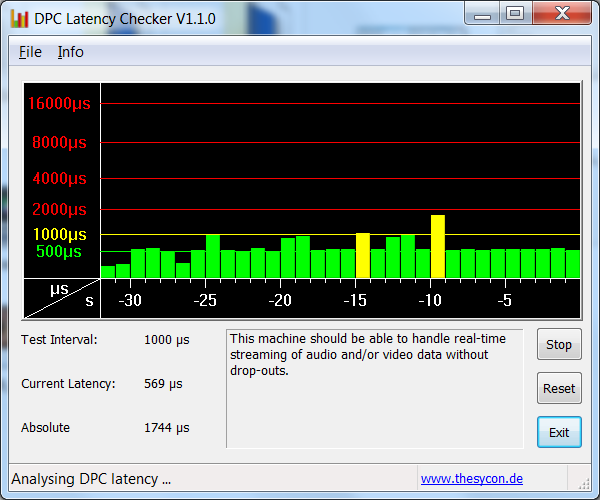The height and width of the screenshot is (500, 600).
Task: Click the Current Latency label
Action: 68,384
